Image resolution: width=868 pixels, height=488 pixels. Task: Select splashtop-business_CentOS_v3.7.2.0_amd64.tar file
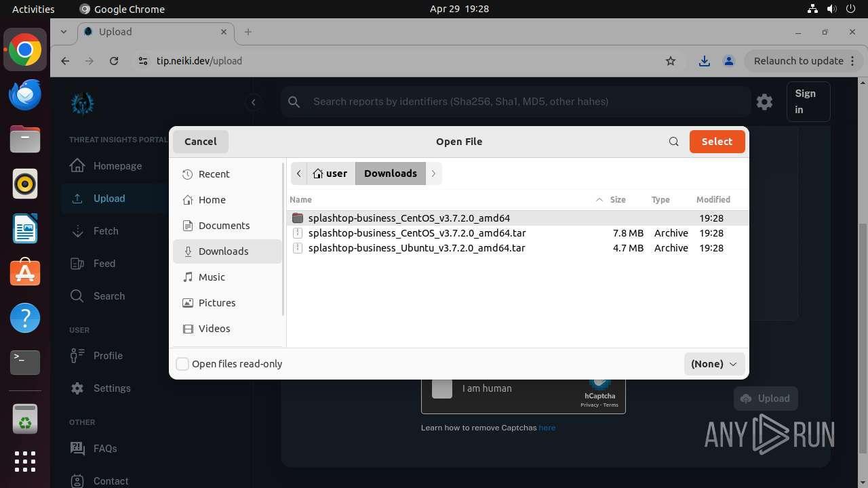click(518, 233)
